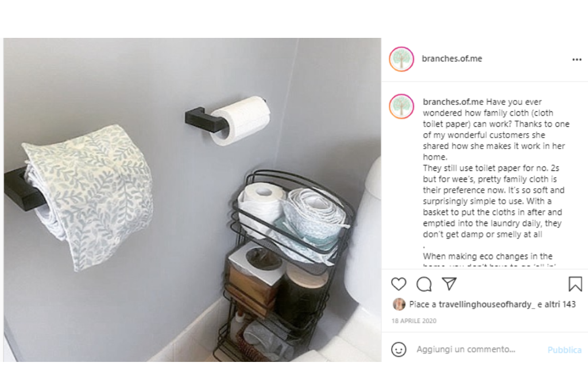Click the profile avatar beside the caption
588x378 pixels.
tap(401, 106)
